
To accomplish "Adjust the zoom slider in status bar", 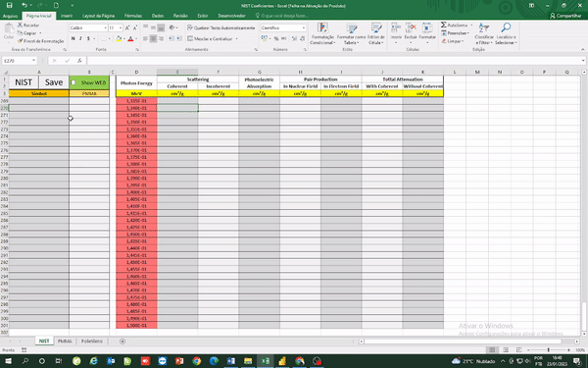I will point(549,350).
